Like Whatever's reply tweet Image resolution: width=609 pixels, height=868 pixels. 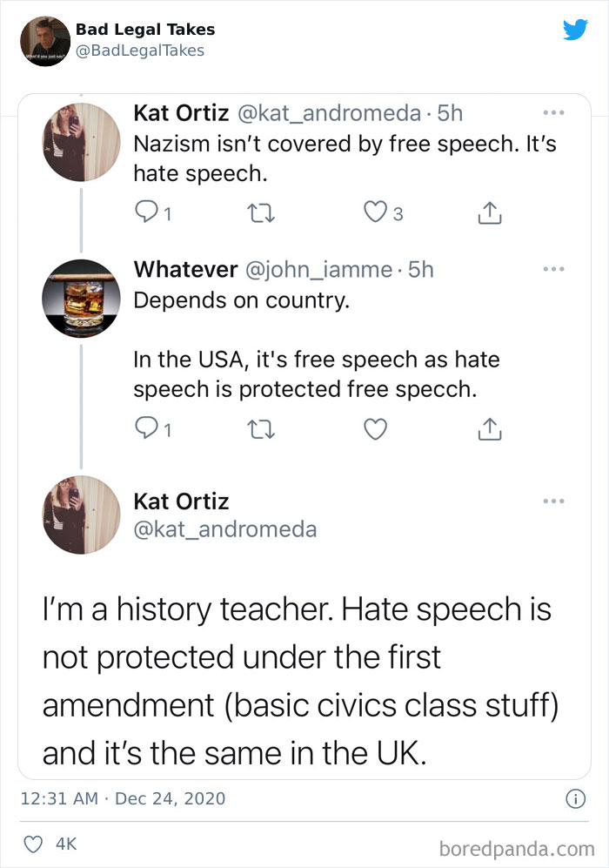(376, 428)
